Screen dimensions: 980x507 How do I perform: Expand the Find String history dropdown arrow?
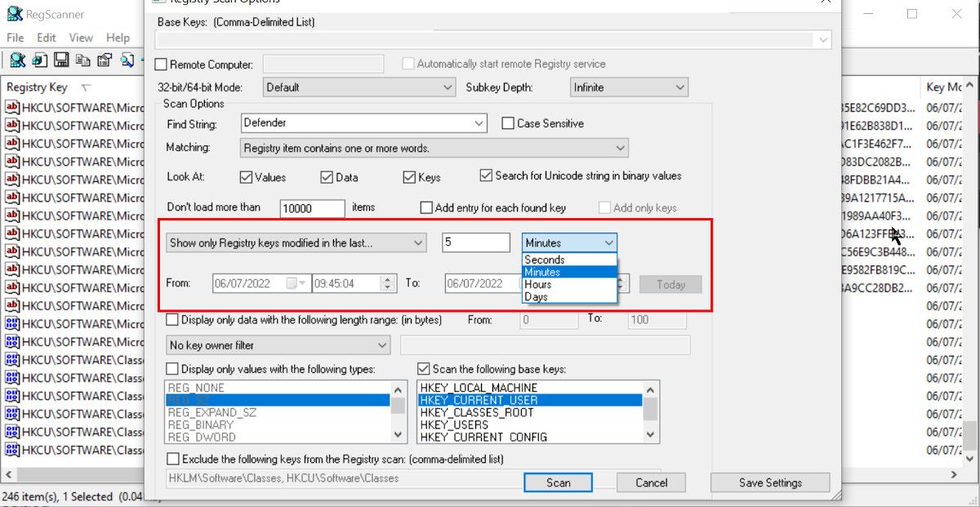click(479, 123)
